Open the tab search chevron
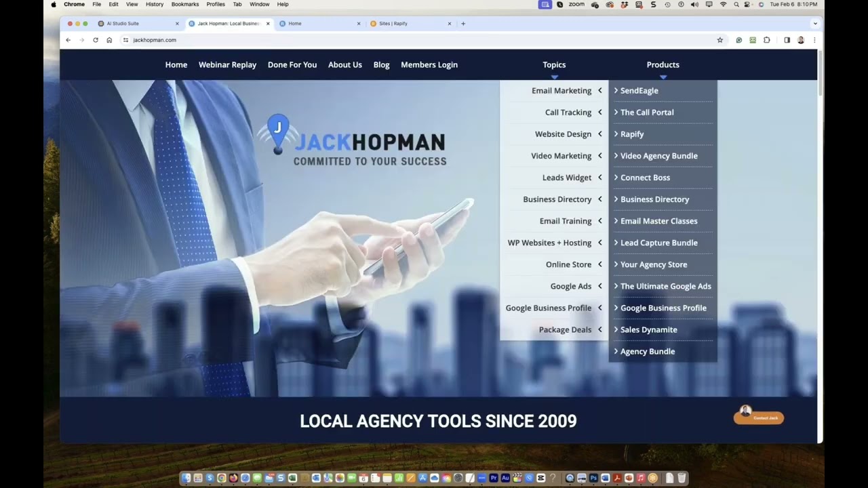The image size is (868, 488). (814, 24)
